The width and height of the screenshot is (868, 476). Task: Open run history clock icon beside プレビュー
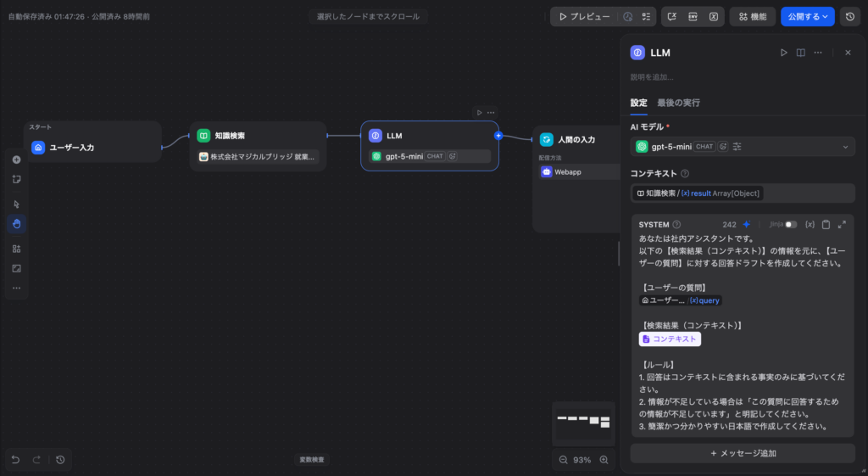pos(628,17)
